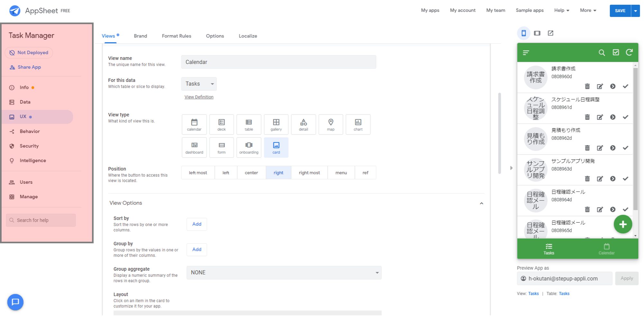Viewport: 644px width, 317px height.
Task: Select the calendar view type icon
Action: click(194, 124)
